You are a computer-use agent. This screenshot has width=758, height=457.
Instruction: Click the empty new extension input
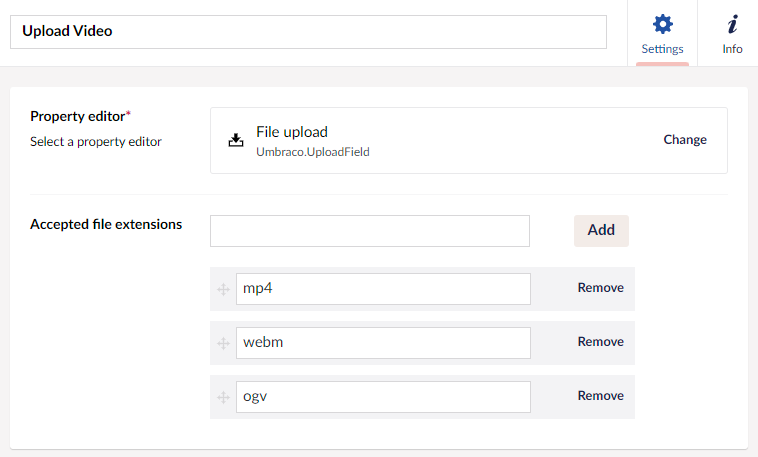[369, 230]
